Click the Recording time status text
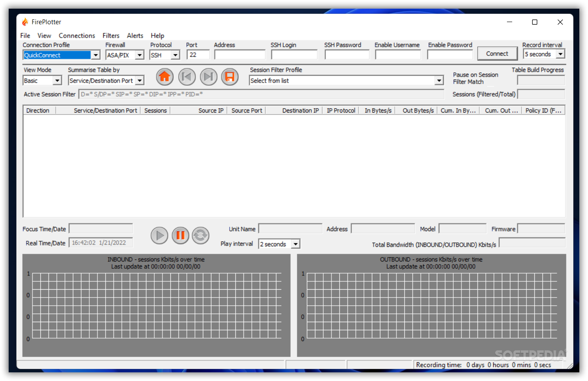Screen dimensions: 588x381 coord(484,365)
